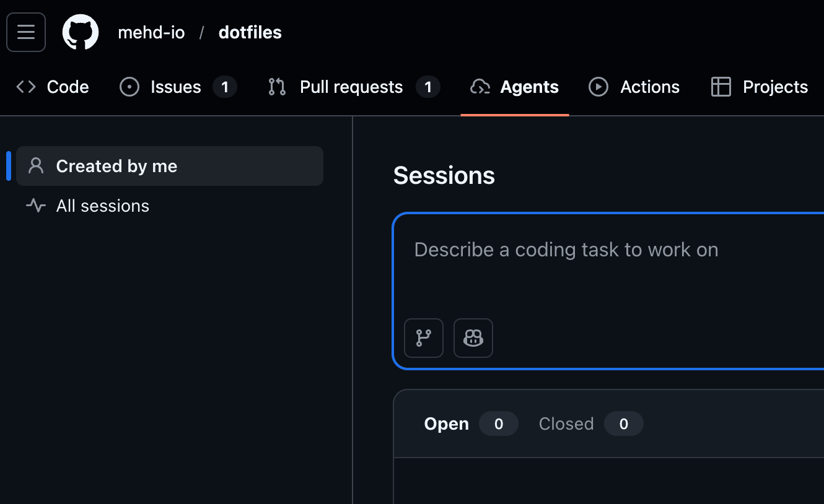Open the Projects tab

[x=760, y=87]
